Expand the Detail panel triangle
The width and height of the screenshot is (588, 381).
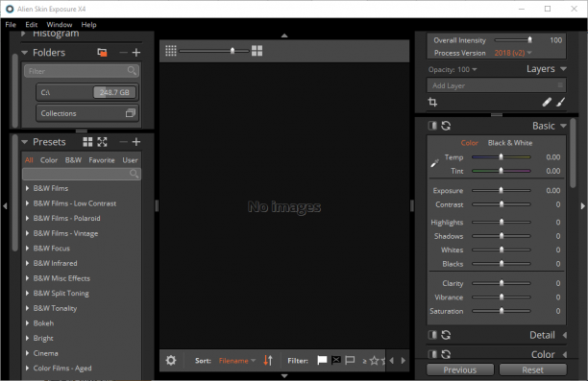[x=564, y=335]
